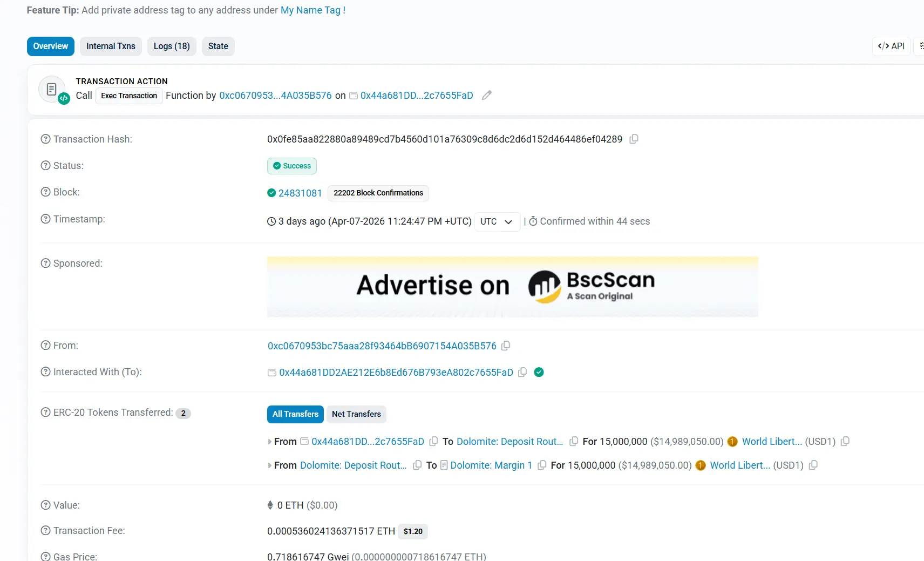This screenshot has width=924, height=561.
Task: Click the help icon beside Timestamp
Action: pyautogui.click(x=46, y=219)
